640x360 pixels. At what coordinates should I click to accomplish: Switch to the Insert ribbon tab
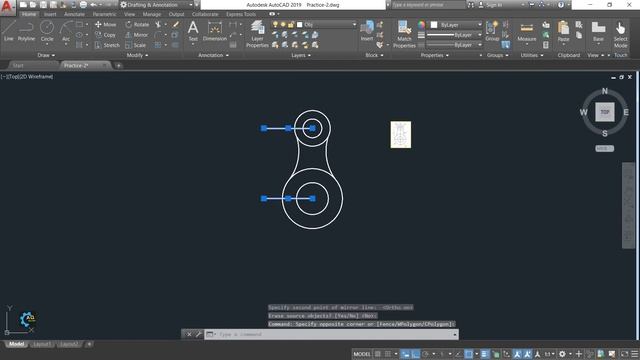pyautogui.click(x=50, y=14)
